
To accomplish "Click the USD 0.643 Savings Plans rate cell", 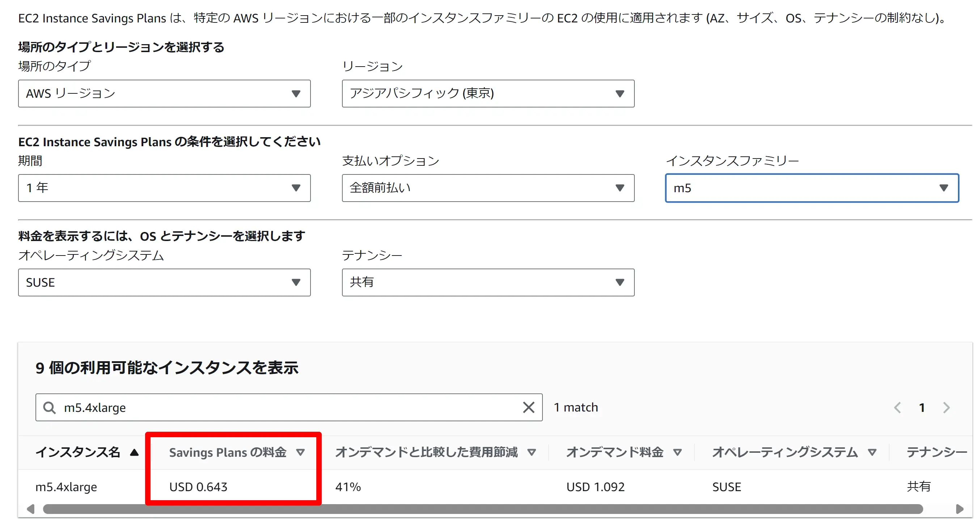I will (x=198, y=487).
